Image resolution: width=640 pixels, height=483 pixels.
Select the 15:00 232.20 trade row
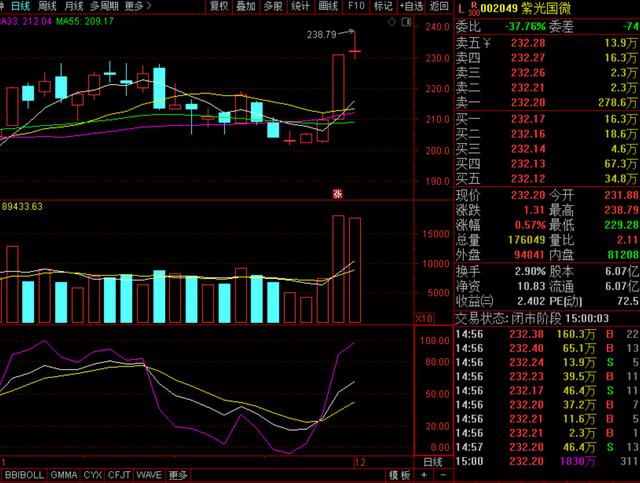pyautogui.click(x=547, y=461)
